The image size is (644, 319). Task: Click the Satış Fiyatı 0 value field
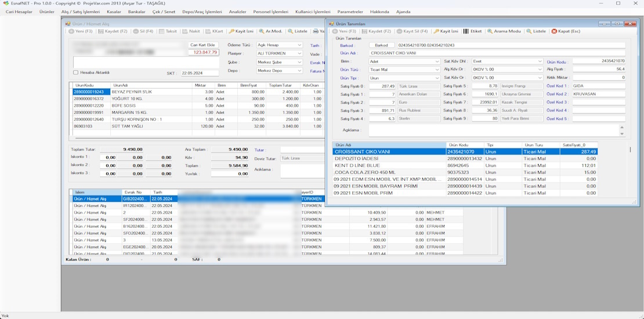pyautogui.click(x=382, y=86)
